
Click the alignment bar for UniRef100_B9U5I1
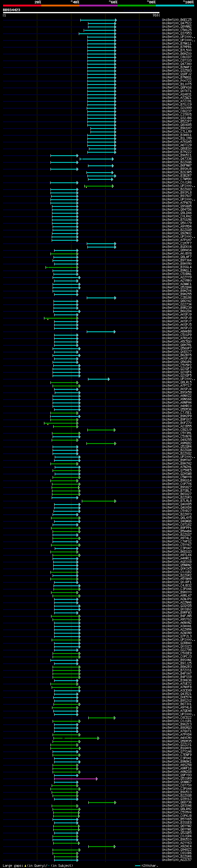coord(64,155)
